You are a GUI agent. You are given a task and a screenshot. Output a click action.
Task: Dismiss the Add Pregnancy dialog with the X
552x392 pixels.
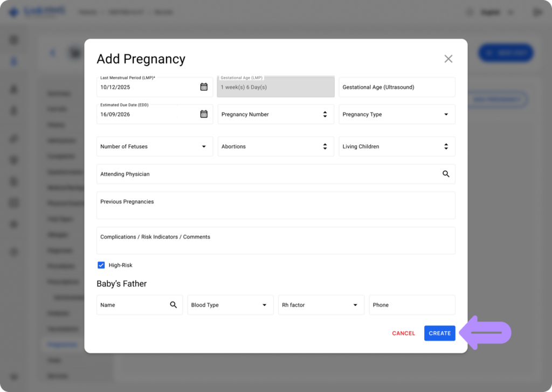[448, 59]
